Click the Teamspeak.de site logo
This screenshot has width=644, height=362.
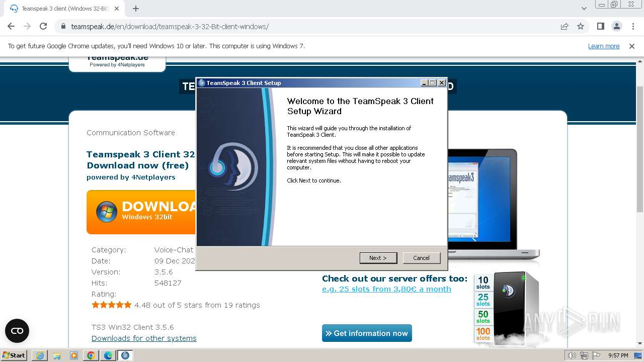click(x=117, y=61)
